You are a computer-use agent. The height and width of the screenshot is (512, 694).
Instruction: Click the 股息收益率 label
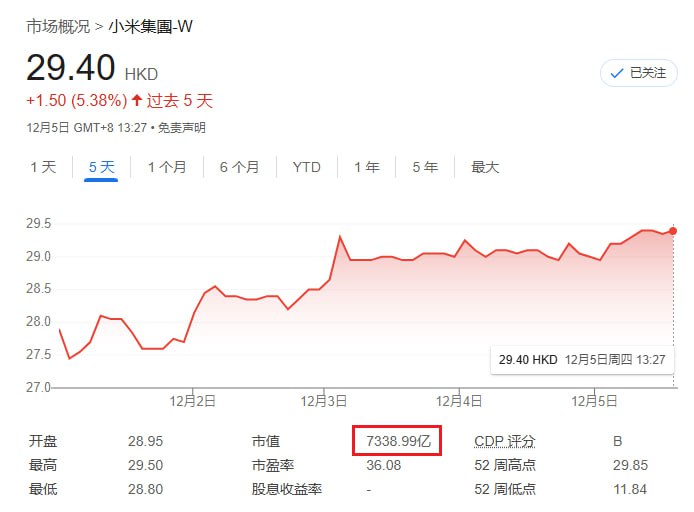(286, 489)
